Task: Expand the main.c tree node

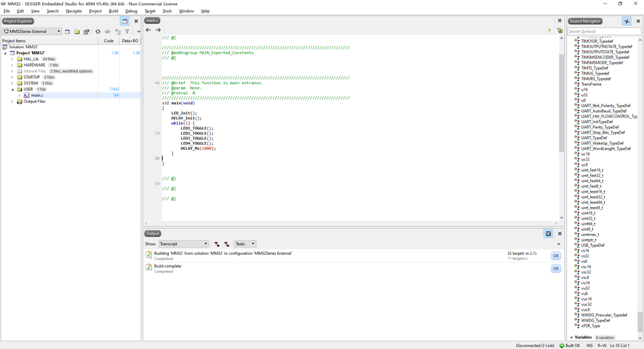Action: (19, 95)
